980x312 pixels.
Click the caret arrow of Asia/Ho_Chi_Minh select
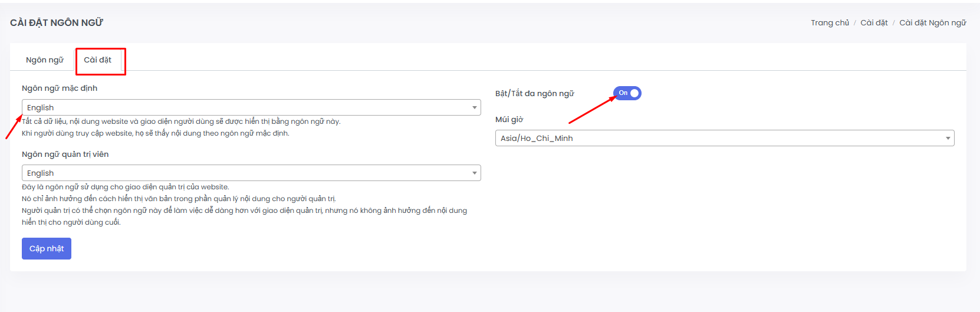tap(948, 138)
